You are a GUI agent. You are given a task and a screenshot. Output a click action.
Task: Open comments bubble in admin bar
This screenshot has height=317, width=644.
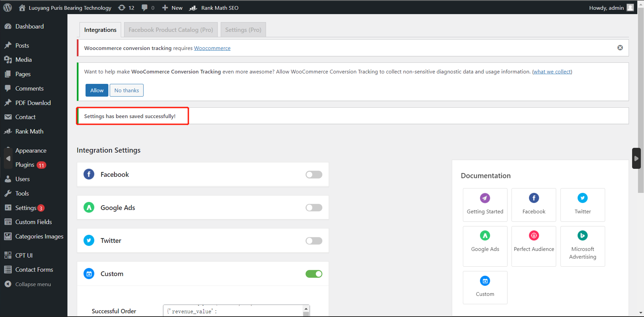[148, 8]
